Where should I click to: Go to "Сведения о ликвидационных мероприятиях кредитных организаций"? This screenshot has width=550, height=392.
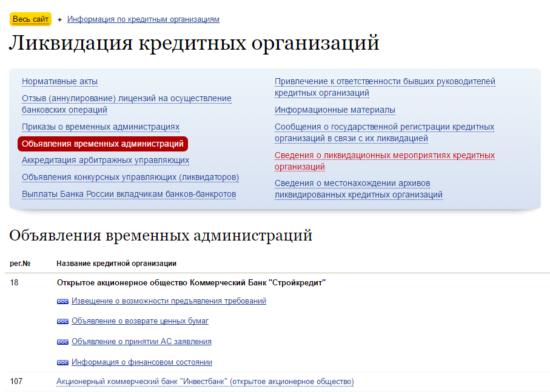(384, 160)
